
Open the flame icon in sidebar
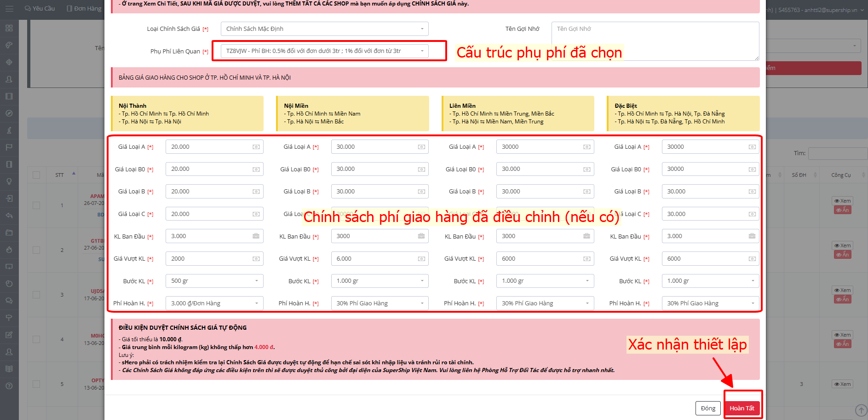9,250
